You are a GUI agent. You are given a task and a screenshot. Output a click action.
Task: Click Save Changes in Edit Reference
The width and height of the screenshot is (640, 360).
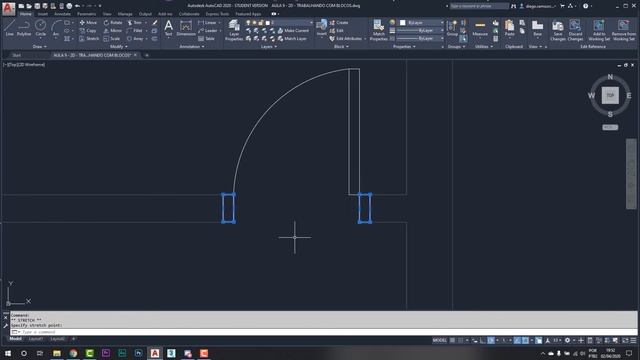[558, 30]
